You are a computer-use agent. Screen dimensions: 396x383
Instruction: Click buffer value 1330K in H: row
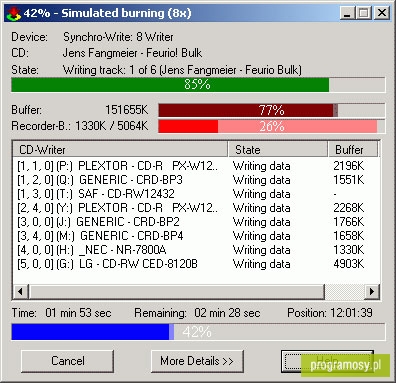pyautogui.click(x=348, y=250)
